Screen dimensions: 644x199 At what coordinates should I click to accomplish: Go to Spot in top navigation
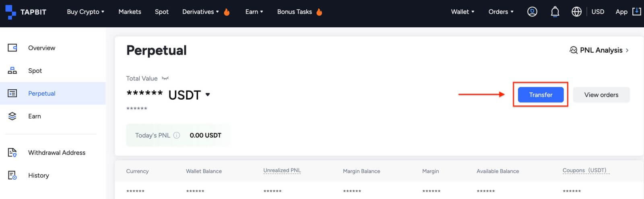coord(162,12)
